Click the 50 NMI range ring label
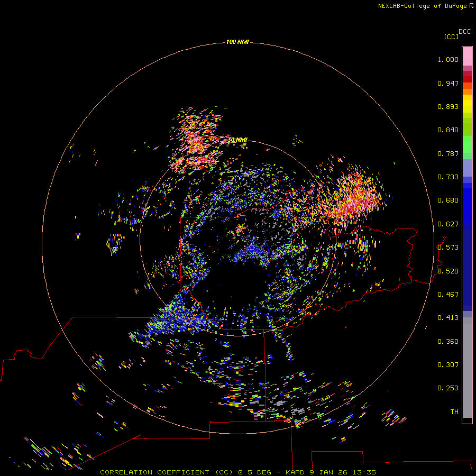The image size is (476, 476). pyautogui.click(x=237, y=140)
